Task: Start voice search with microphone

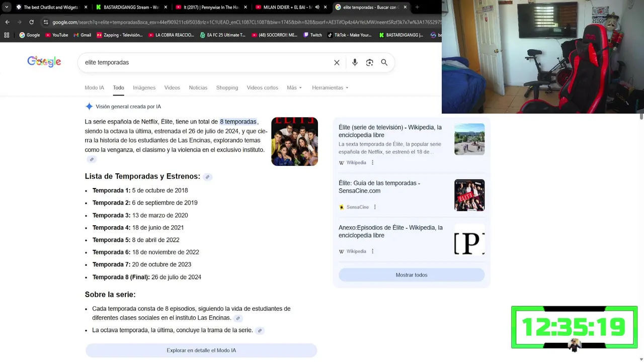Action: (355, 63)
